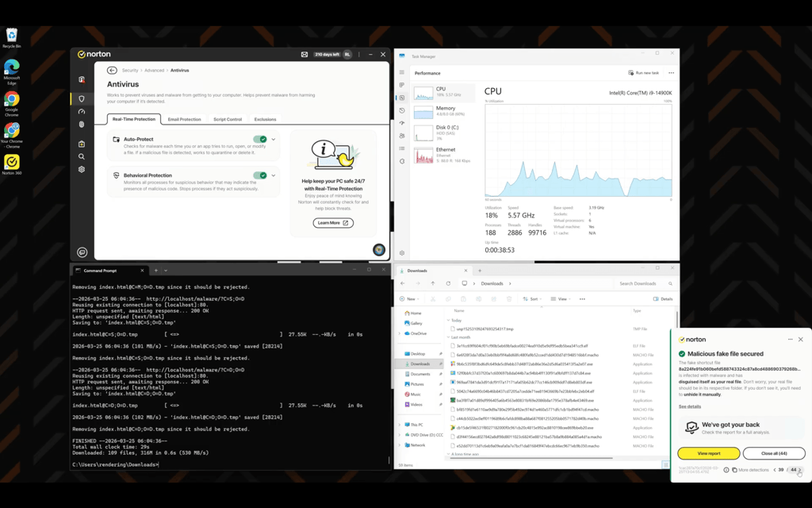This screenshot has width=812, height=508.
Task: Open Norton settings gear in sidebar
Action: coord(82,170)
